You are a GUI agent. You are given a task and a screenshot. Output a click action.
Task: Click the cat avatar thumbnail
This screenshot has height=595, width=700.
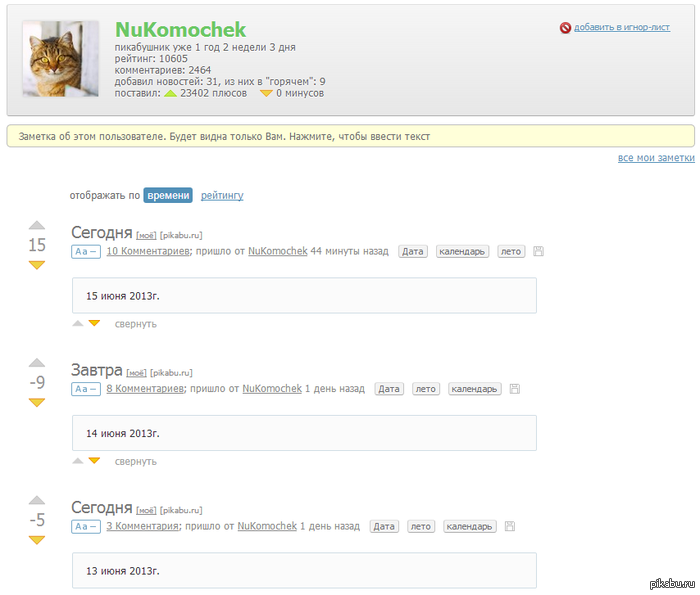[61, 58]
